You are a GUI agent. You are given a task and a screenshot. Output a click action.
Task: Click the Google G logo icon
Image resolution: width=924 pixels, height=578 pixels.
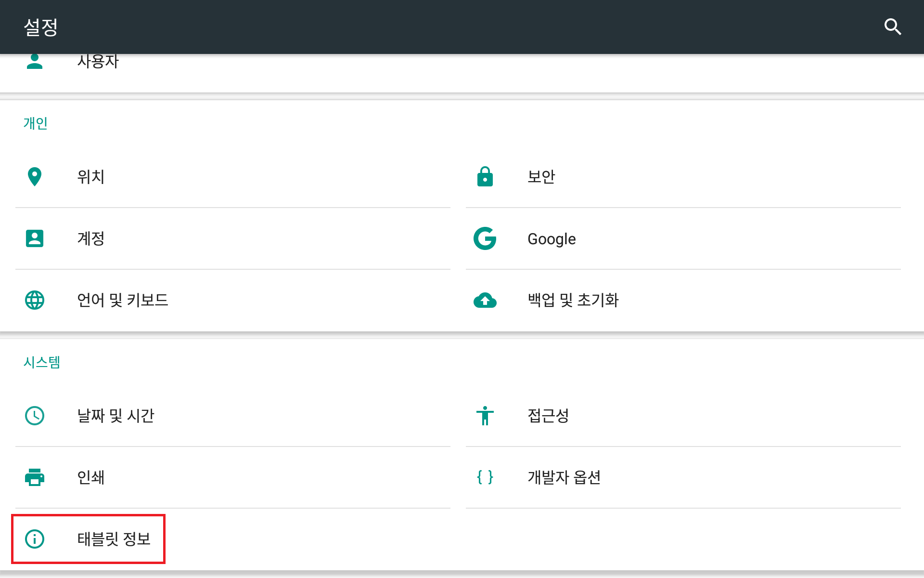(x=485, y=238)
